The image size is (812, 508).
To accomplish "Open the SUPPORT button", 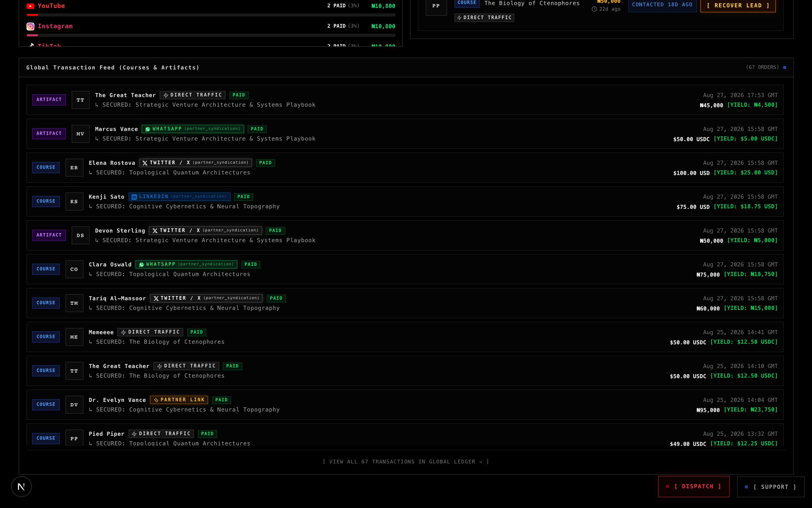I will (770, 487).
